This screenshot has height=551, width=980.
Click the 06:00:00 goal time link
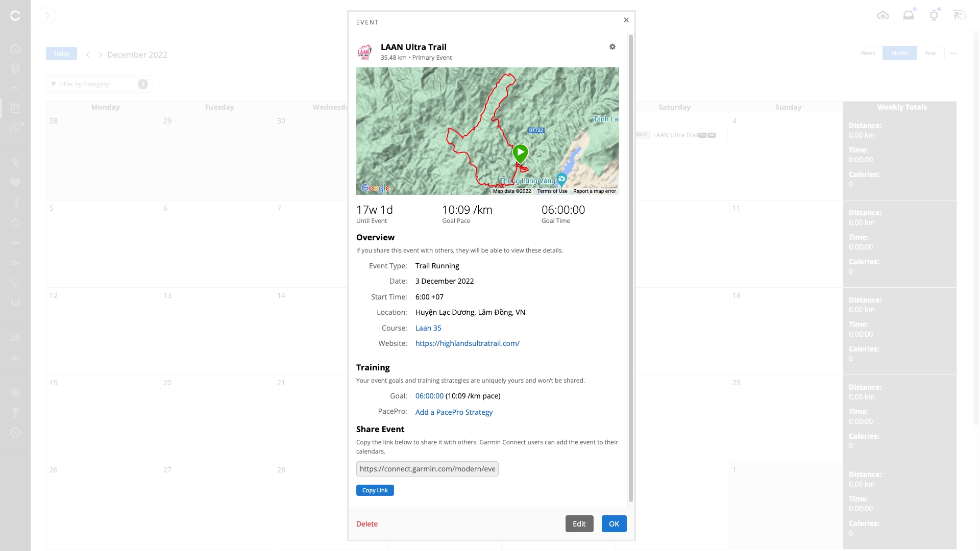pos(429,396)
